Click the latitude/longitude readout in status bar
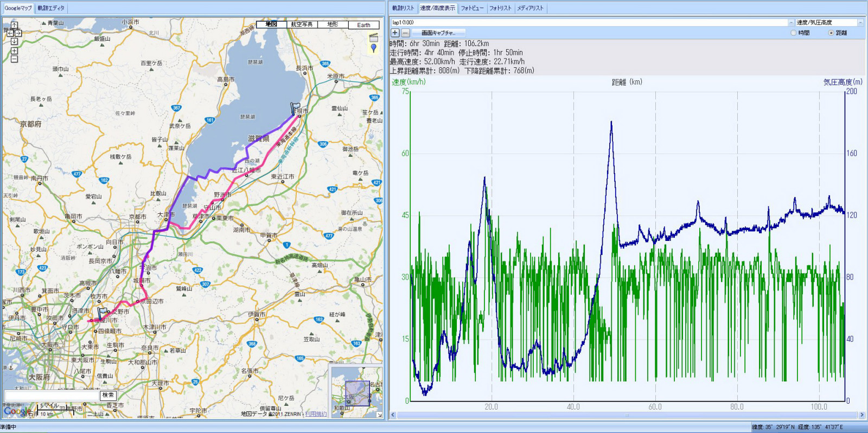The image size is (868, 433). point(797,427)
